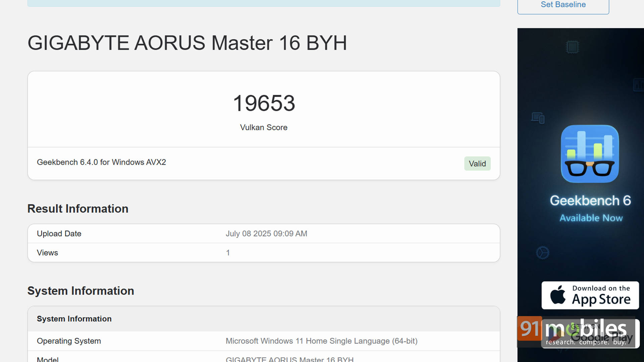
Task: Click the Apple logo in App Store badge
Action: pyautogui.click(x=558, y=295)
